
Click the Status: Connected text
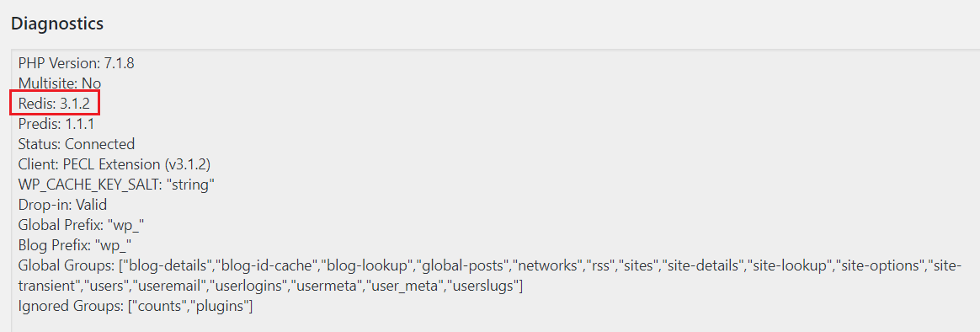[77, 144]
